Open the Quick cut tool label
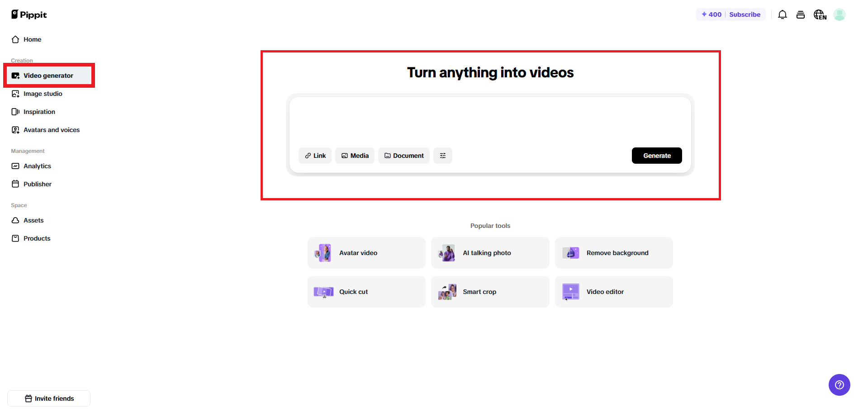Viewport: 868px width, 412px height. click(x=354, y=292)
